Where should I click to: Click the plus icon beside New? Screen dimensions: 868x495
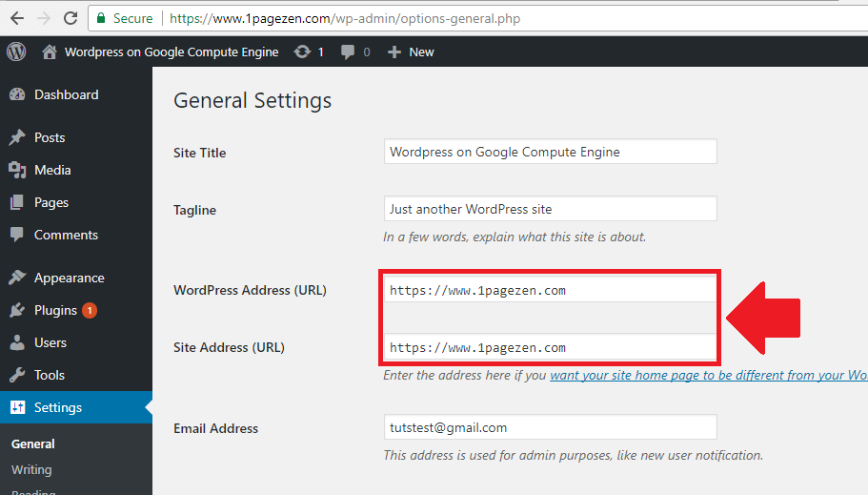394,52
